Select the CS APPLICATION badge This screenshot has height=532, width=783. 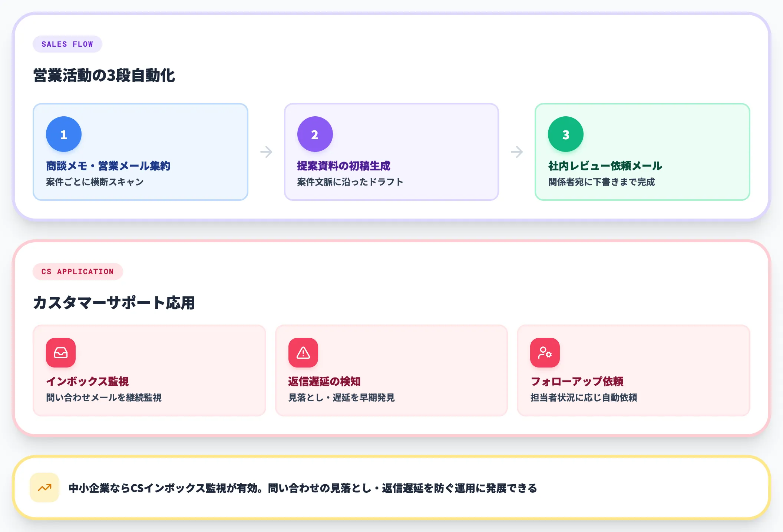click(x=77, y=272)
